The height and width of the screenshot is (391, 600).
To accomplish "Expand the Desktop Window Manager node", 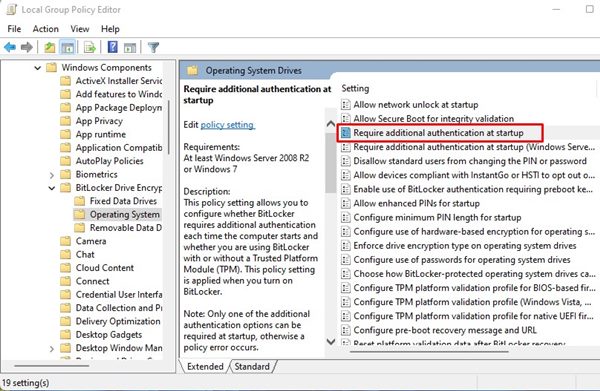I will click(52, 349).
